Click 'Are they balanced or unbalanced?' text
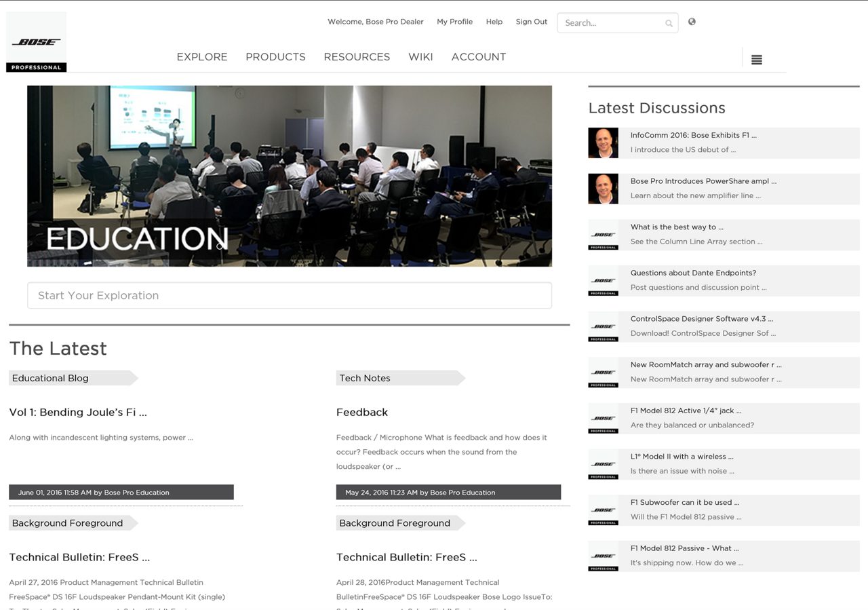Screen dimensions: 868x610 [x=692, y=425]
